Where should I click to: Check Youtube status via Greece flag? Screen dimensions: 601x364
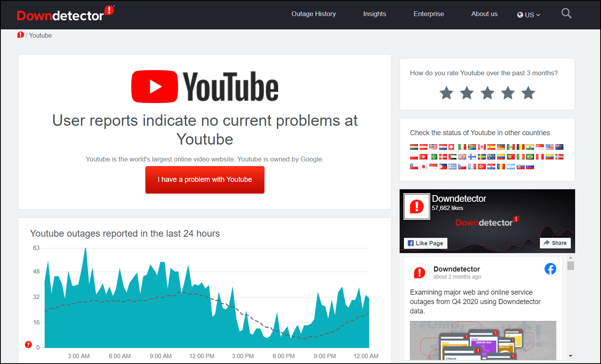(x=453, y=167)
